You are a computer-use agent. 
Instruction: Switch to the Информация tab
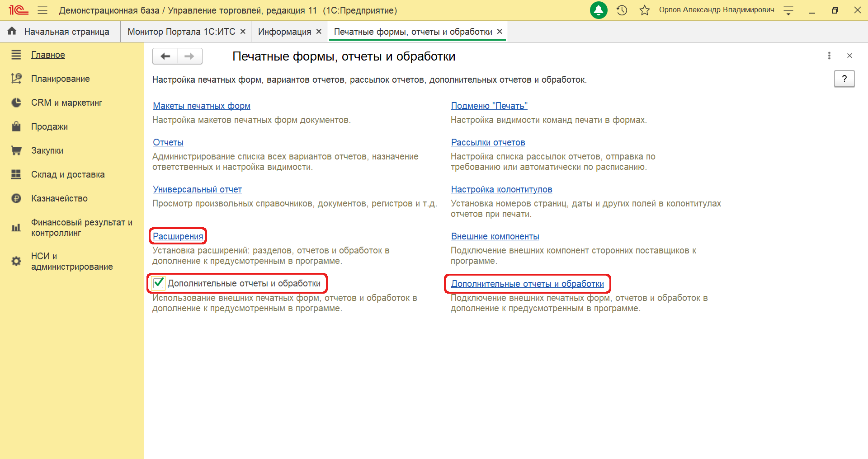coord(284,32)
